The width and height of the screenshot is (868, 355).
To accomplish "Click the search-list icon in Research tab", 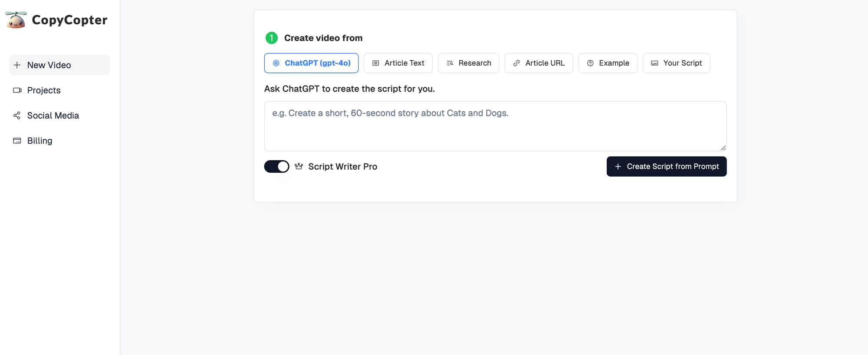I will coord(450,63).
